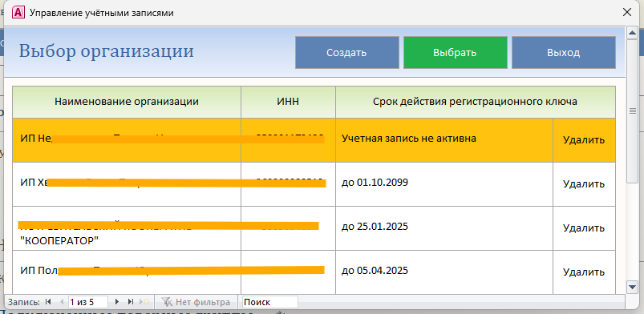Click the vertical scrollbar thumb
Viewport: 644px width, 314px height.
[632, 111]
